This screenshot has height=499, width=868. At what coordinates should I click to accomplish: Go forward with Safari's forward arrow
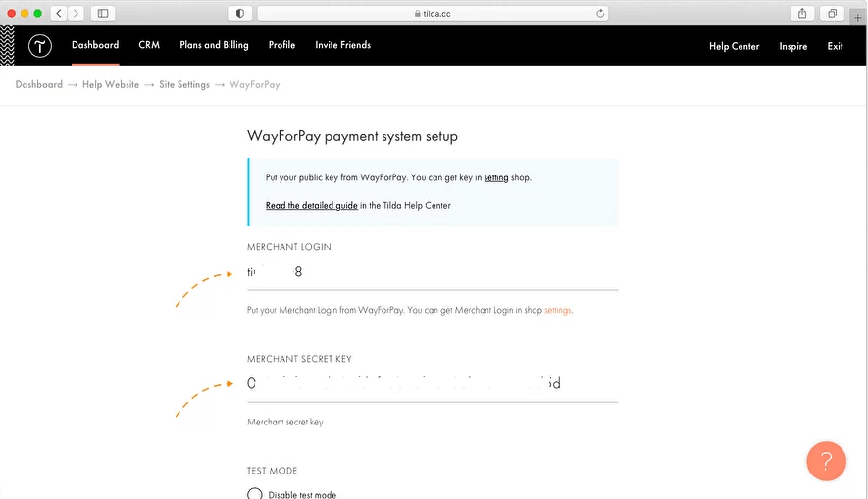point(76,14)
